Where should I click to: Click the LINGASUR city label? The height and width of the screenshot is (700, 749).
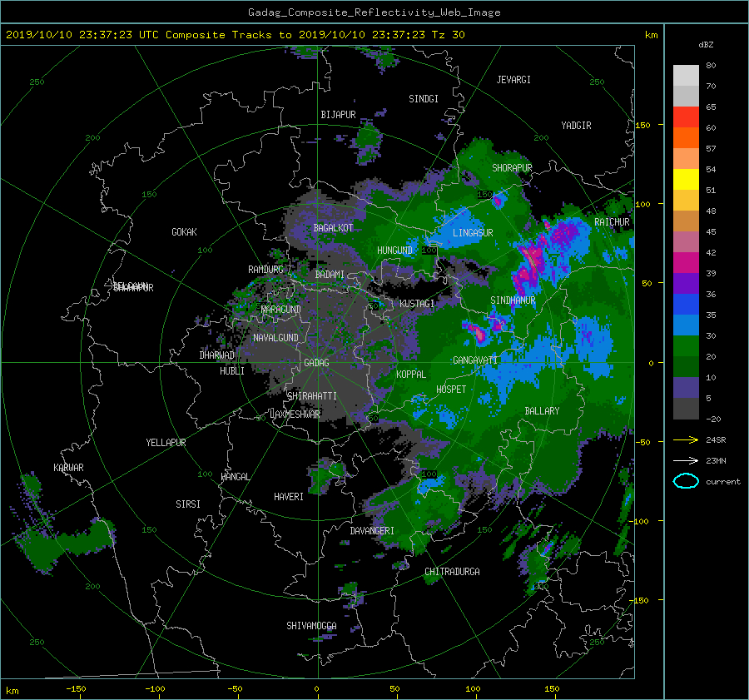coord(473,233)
